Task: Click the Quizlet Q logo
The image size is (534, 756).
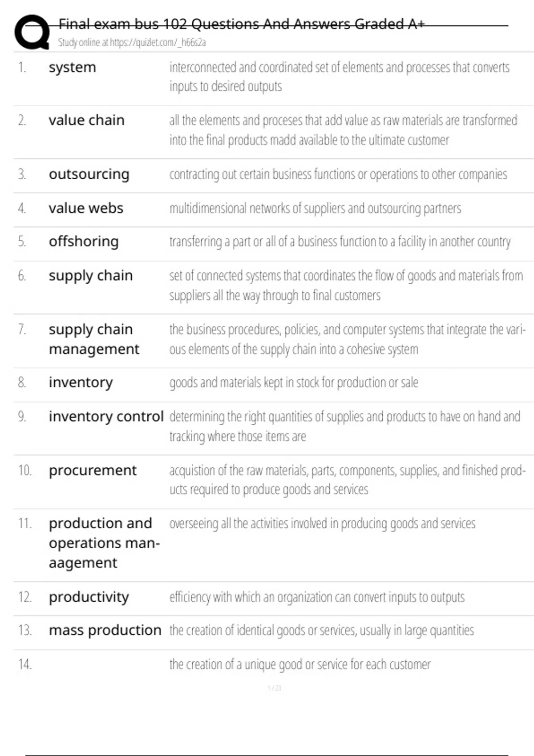Action: pos(32,32)
